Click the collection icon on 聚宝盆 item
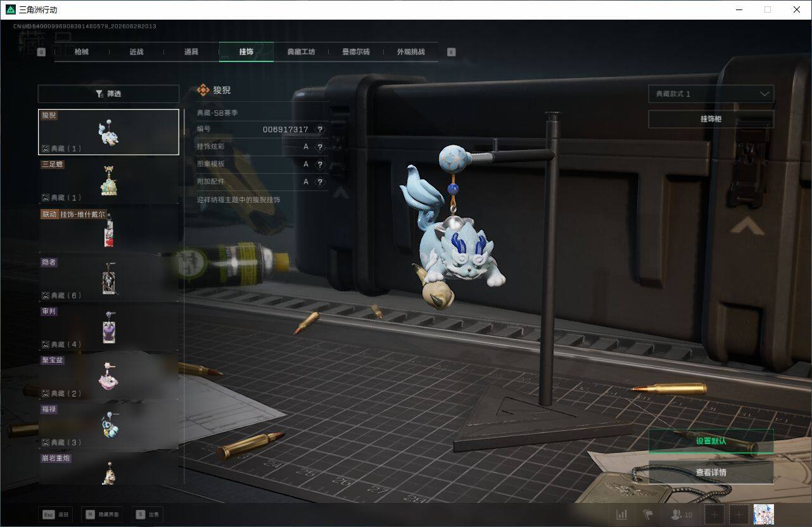The height and width of the screenshot is (527, 812). point(45,393)
